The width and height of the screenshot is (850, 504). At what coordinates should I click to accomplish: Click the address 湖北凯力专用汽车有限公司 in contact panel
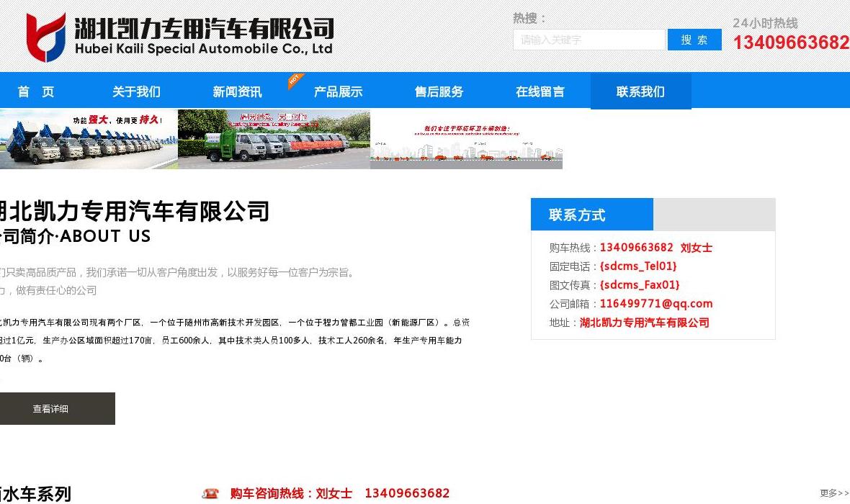[645, 323]
